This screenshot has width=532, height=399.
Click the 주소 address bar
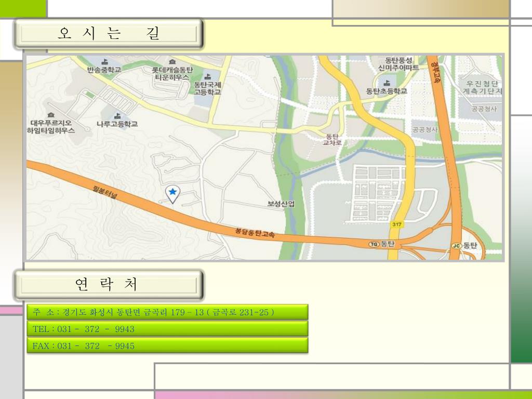pyautogui.click(x=168, y=312)
